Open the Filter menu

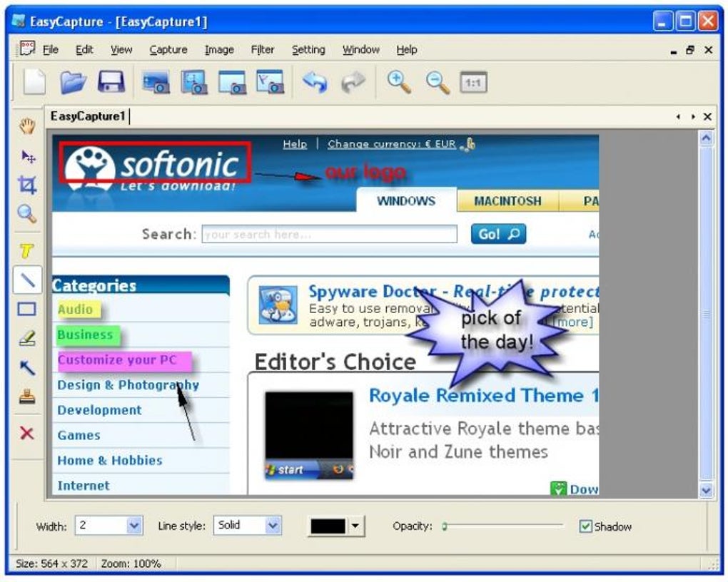click(263, 49)
